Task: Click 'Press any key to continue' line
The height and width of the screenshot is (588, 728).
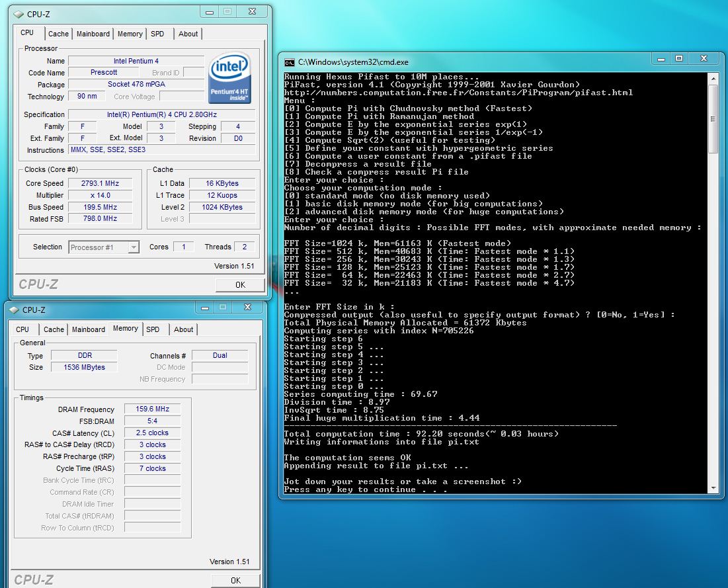Action: (x=366, y=489)
